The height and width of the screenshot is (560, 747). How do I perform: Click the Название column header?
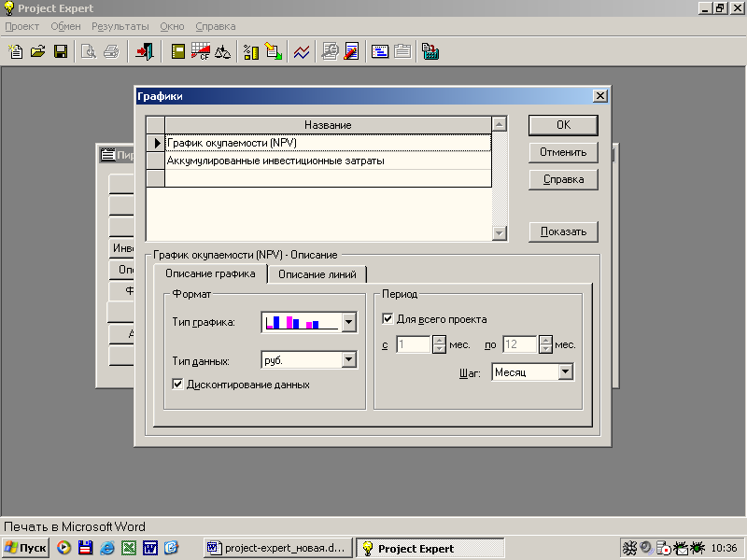(x=328, y=125)
